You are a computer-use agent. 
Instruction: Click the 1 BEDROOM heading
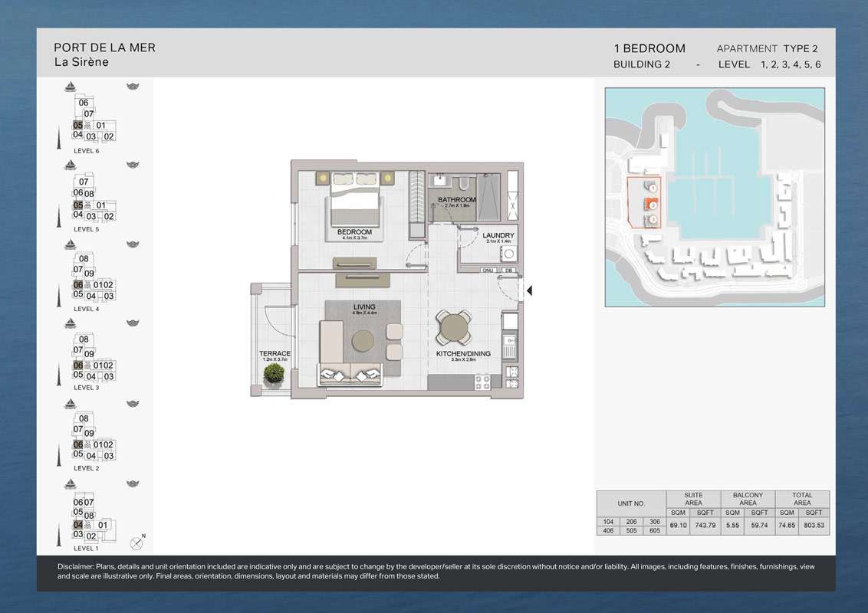(649, 48)
